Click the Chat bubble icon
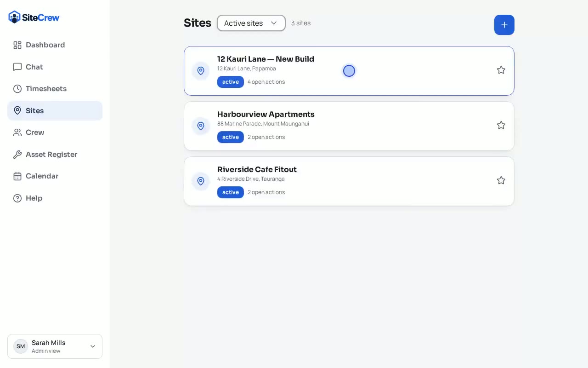 pos(17,67)
